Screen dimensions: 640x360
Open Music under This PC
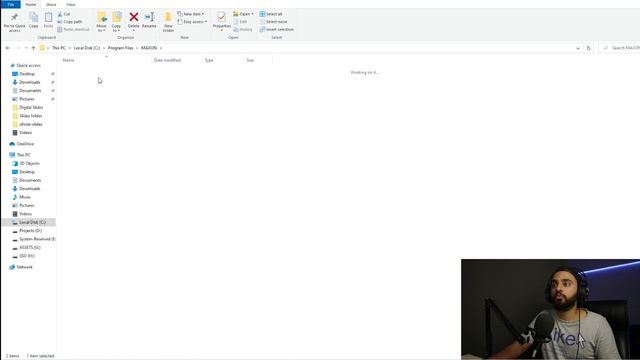[25, 197]
